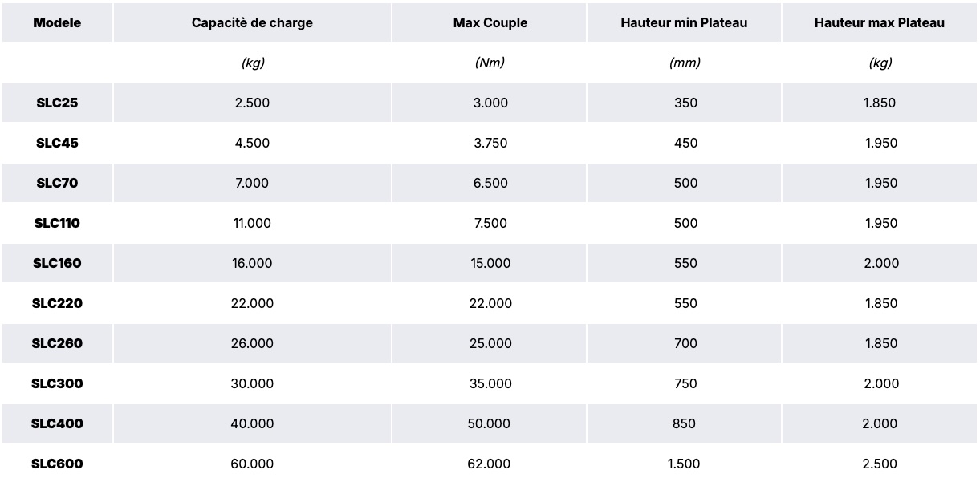Select the SLC45 row label
The image size is (980, 482).
point(57,143)
